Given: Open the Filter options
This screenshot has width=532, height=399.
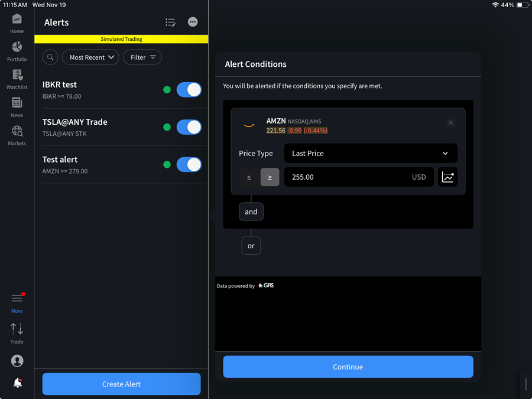Looking at the screenshot, I should (142, 57).
